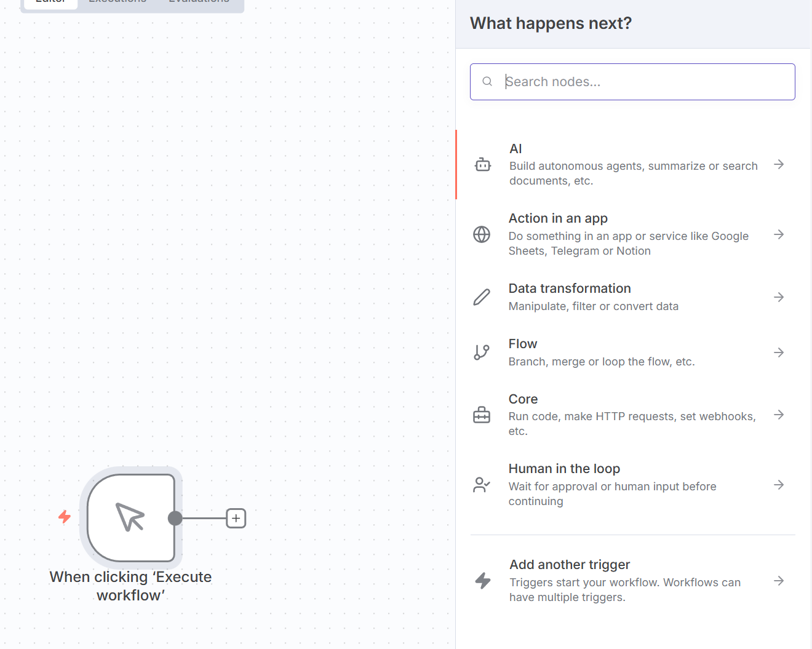Switch to the Executions tab
812x649 pixels.
click(117, 2)
